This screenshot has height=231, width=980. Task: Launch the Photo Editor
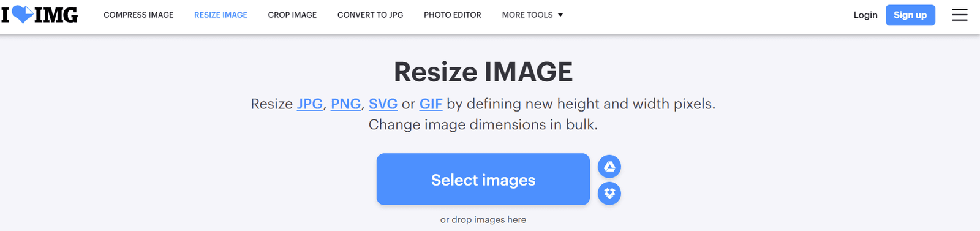pos(453,15)
